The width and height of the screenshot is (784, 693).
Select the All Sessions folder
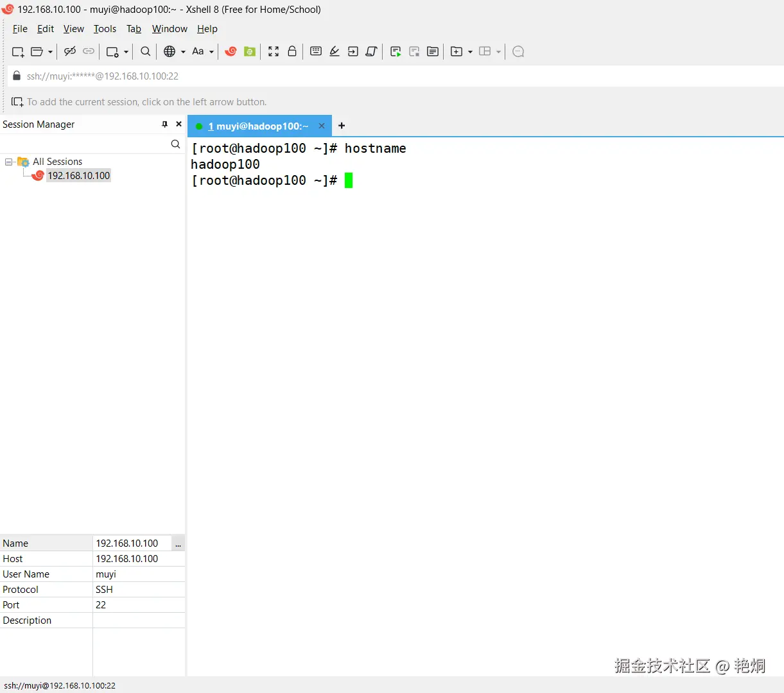point(58,162)
